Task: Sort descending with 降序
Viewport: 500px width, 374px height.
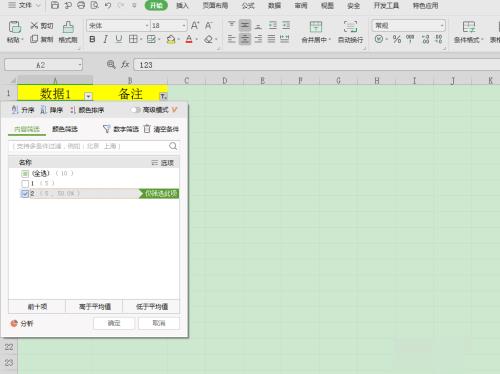Action: tap(51, 110)
